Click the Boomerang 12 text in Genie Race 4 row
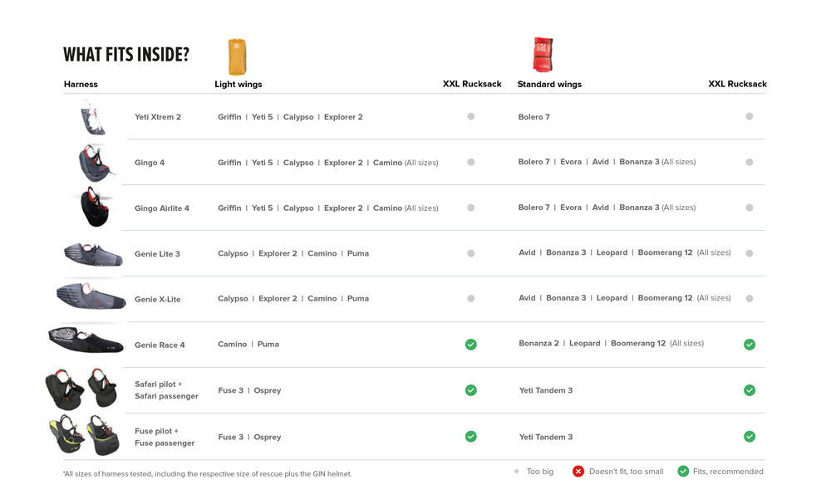 point(638,344)
